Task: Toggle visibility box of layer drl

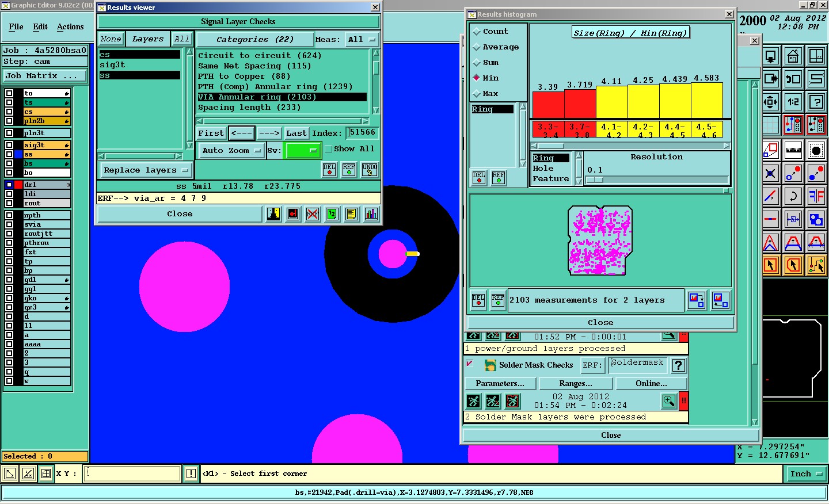Action: tap(9, 185)
